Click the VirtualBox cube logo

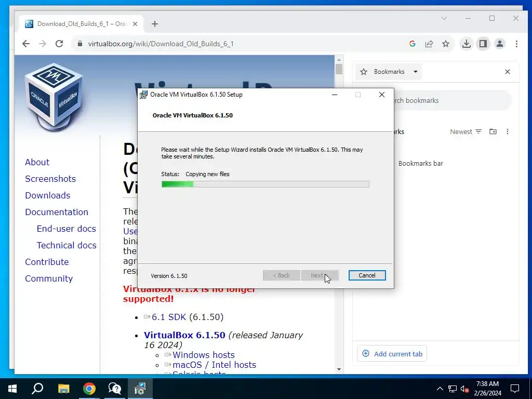[54, 97]
